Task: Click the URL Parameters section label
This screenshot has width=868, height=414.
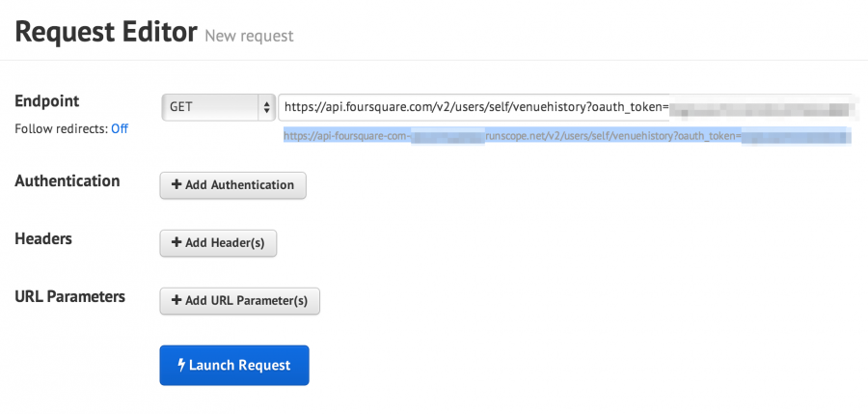Action: coord(70,295)
